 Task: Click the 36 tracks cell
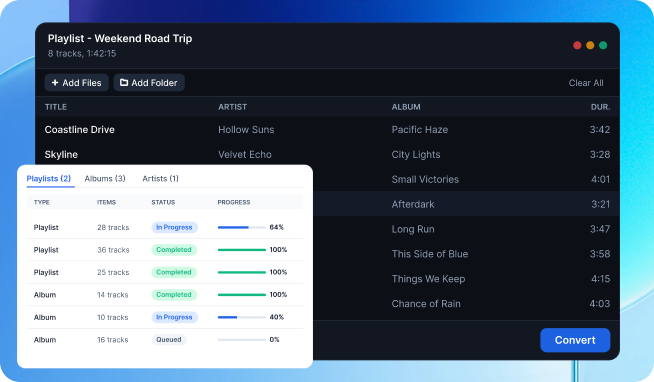click(113, 250)
